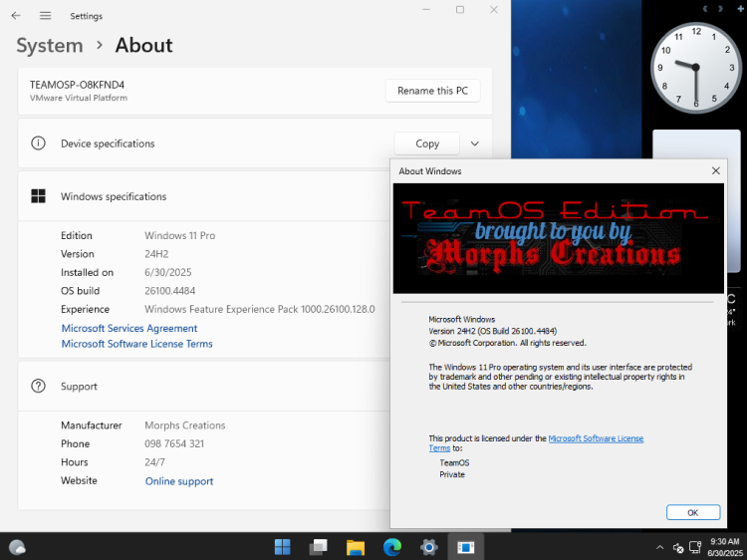Click the TeamOS Edition banner image
The width and height of the screenshot is (747, 560).
coord(559,238)
